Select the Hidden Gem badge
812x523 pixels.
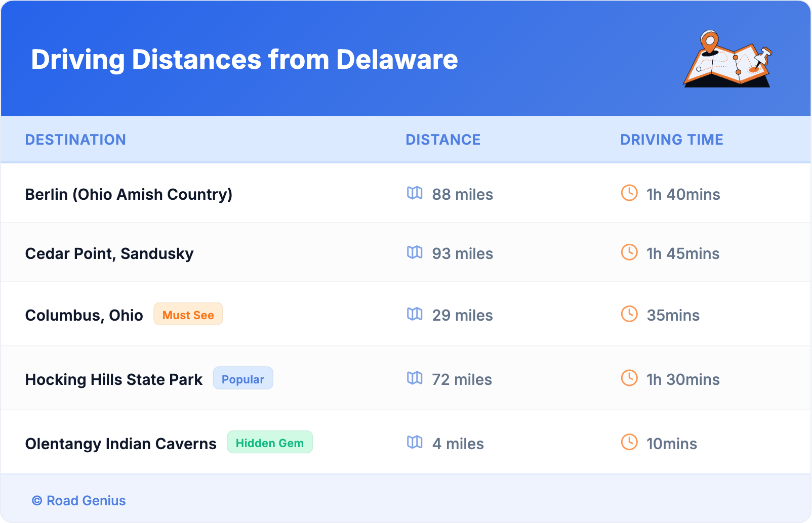(x=270, y=443)
